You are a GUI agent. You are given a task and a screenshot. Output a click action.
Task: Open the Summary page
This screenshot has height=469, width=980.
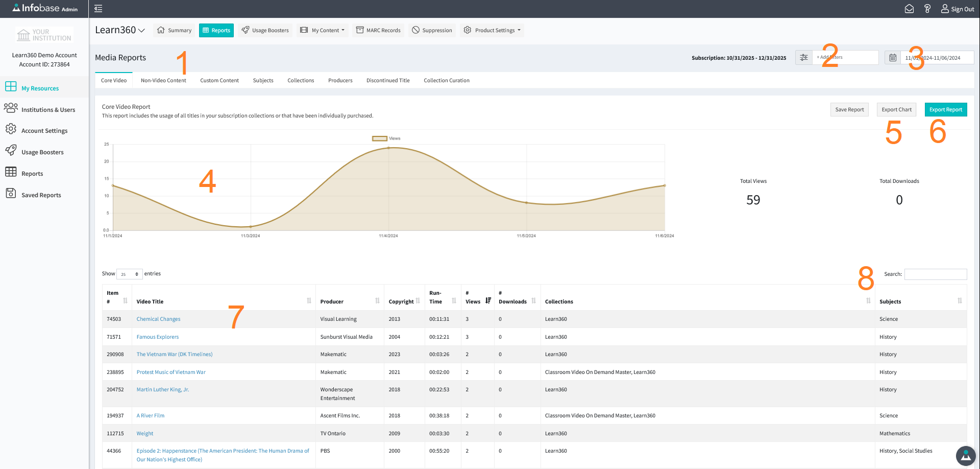174,30
